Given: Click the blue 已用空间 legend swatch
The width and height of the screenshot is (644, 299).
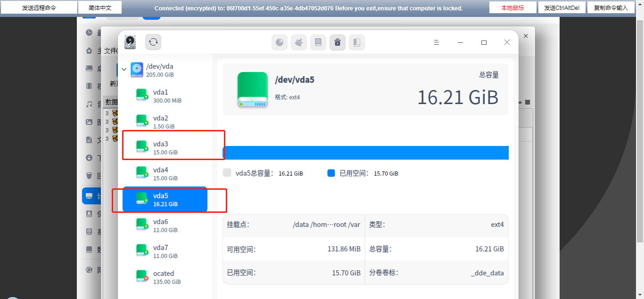Looking at the screenshot, I should pyautogui.click(x=331, y=173).
